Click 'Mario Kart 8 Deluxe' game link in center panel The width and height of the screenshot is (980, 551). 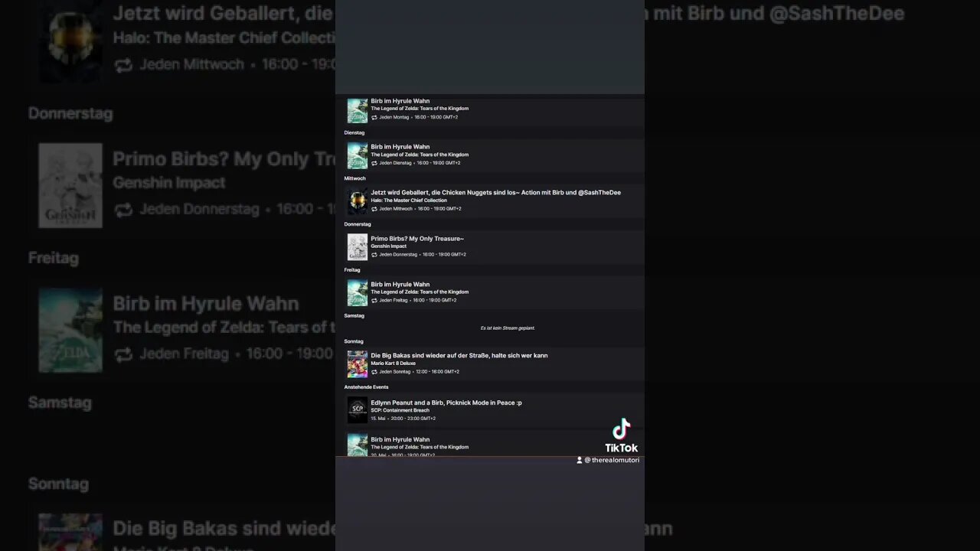point(394,364)
